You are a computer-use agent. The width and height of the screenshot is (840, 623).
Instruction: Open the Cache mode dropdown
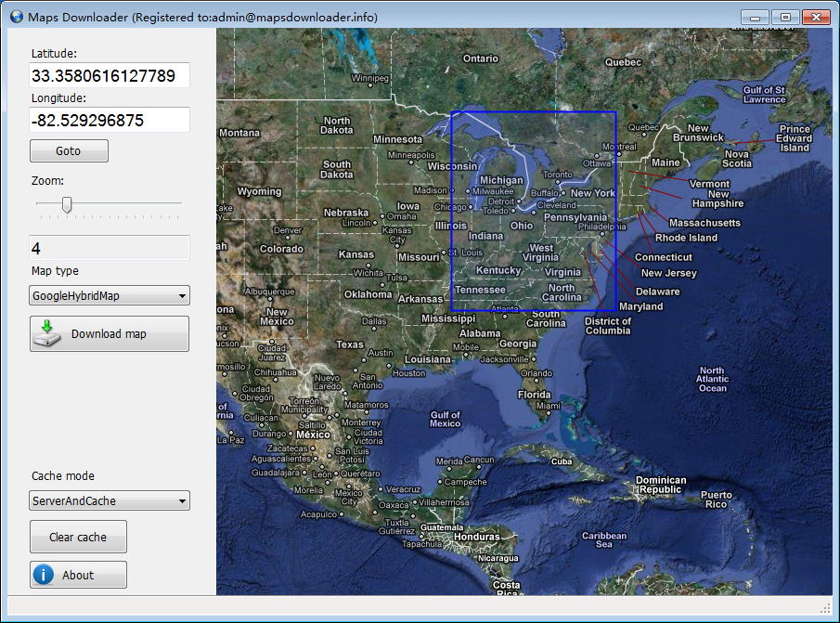(110, 500)
